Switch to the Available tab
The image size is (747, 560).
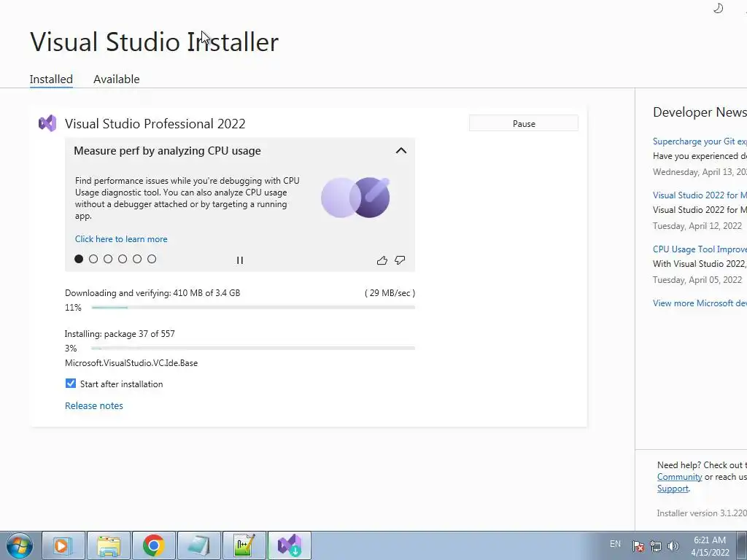pos(116,79)
